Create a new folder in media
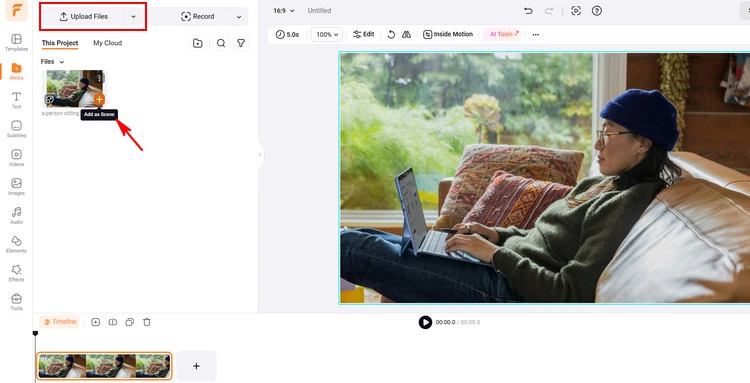 198,43
